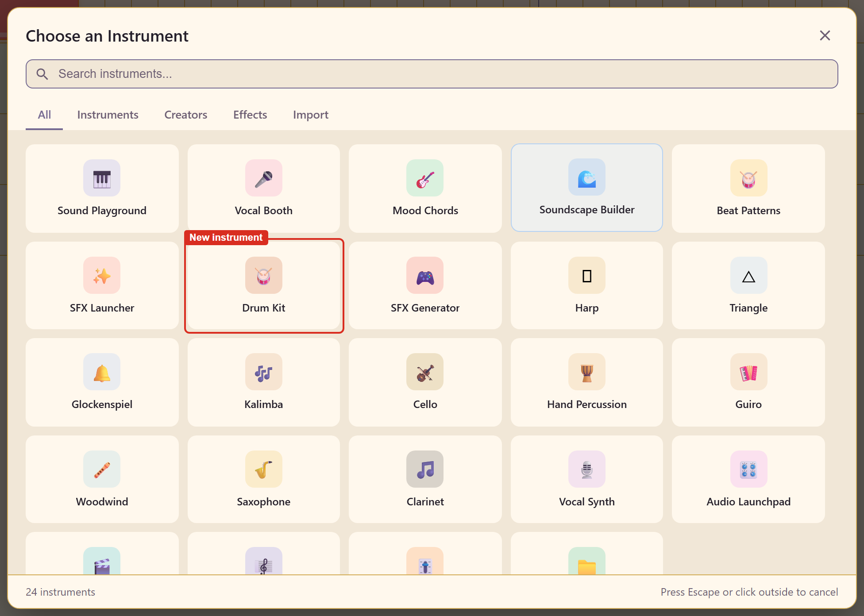Pick the Hand Percussion drum icon
This screenshot has height=616, width=864.
587,372
